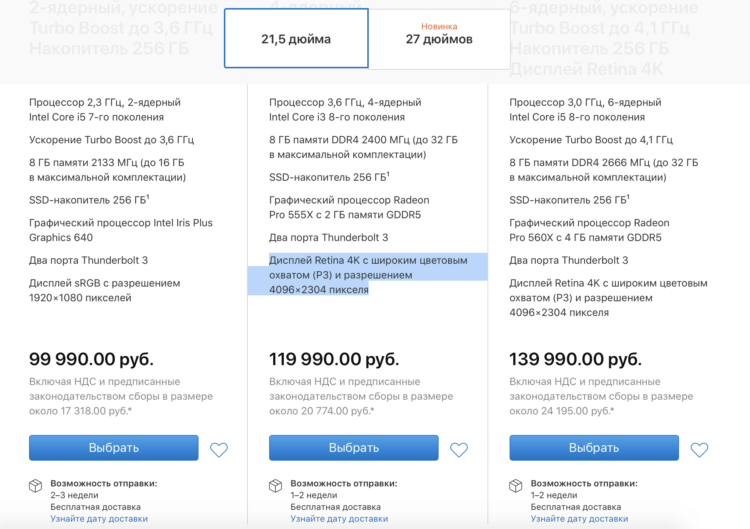
Task: Click the Новинка label above 27 дюймов
Action: pos(439,26)
